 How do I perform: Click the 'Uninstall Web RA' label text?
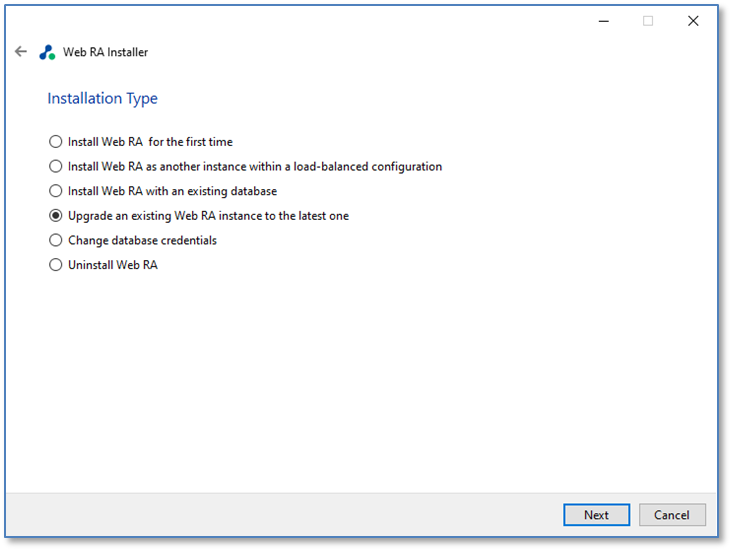(x=113, y=265)
